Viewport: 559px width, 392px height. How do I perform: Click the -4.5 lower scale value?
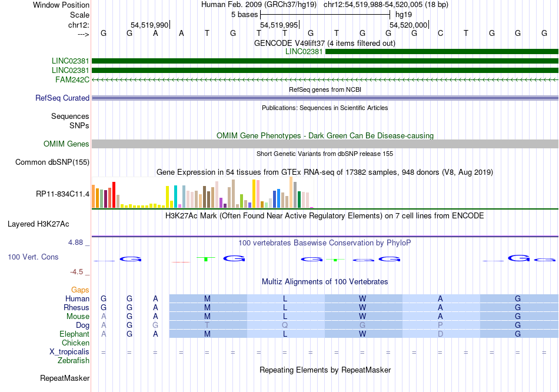tap(76, 272)
